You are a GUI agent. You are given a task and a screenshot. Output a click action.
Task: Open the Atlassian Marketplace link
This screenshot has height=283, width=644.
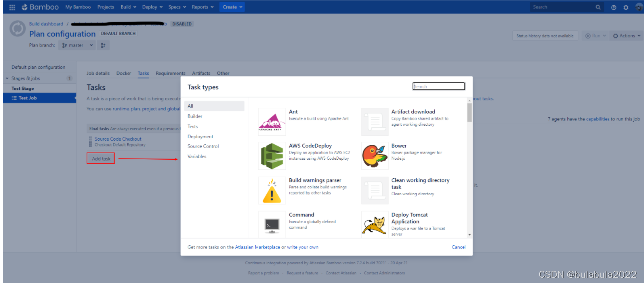258,247
